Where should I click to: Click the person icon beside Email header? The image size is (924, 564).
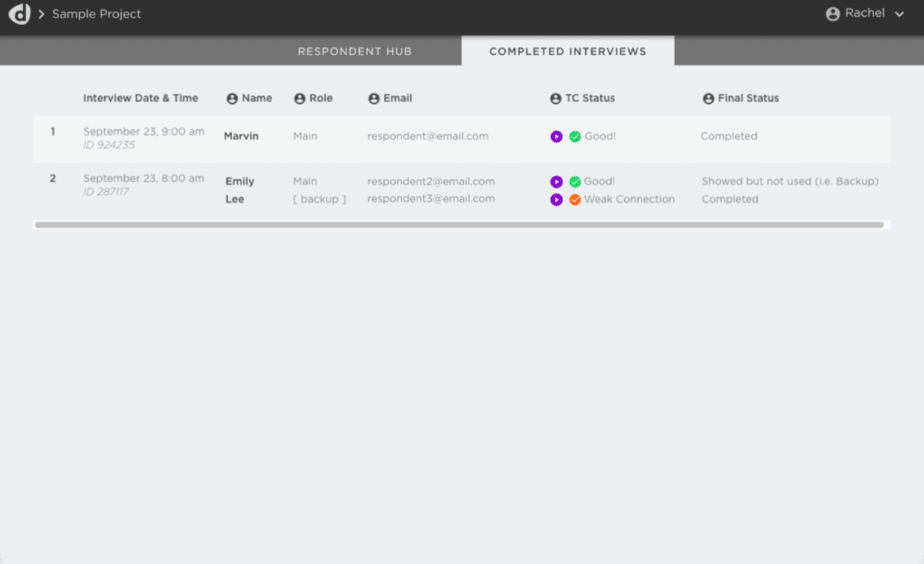(374, 99)
